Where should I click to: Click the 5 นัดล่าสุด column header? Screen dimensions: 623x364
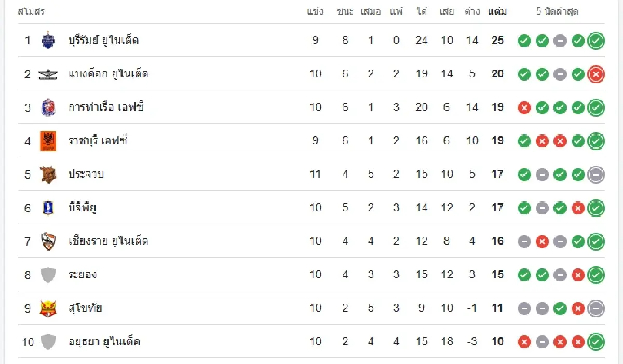coord(558,11)
